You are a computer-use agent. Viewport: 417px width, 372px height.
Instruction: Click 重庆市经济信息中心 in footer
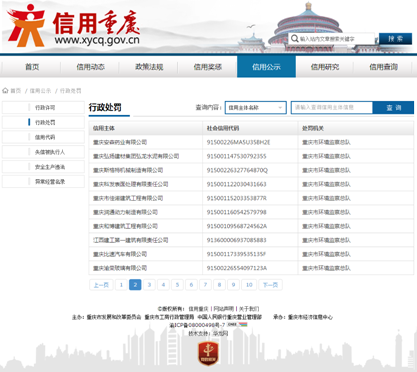[x=310, y=317]
